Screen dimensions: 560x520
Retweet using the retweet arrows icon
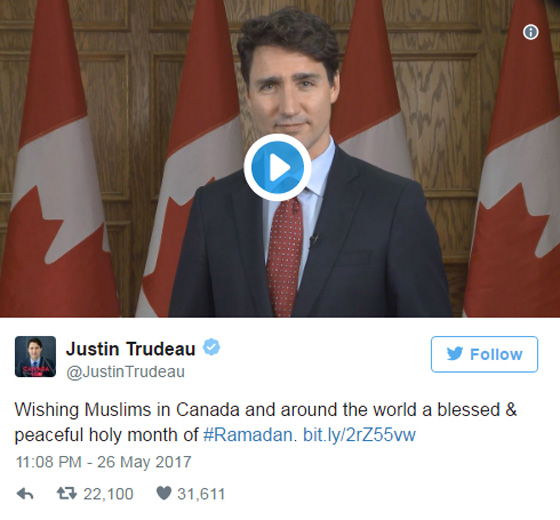(x=67, y=494)
